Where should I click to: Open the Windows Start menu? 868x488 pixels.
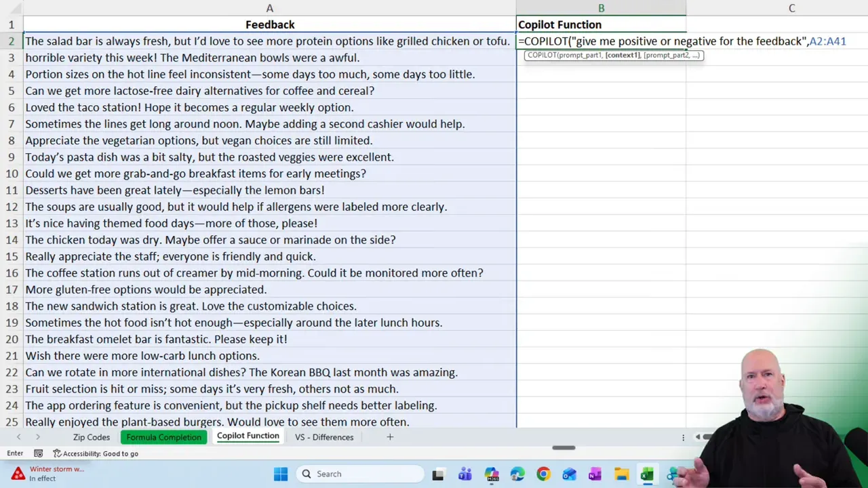(x=280, y=474)
